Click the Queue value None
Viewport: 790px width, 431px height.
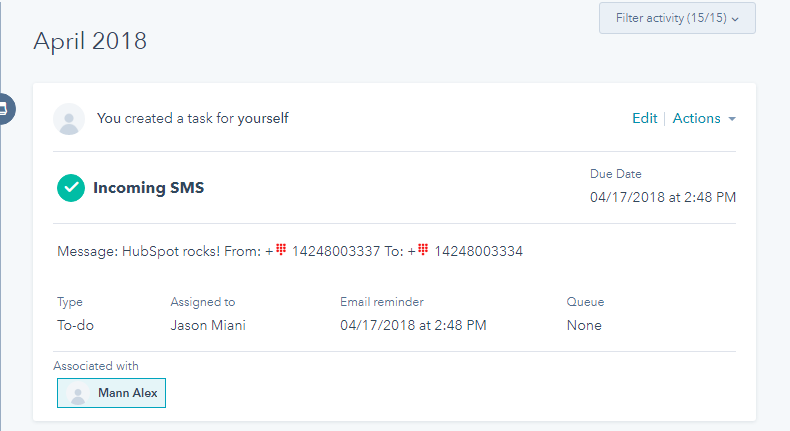[584, 325]
